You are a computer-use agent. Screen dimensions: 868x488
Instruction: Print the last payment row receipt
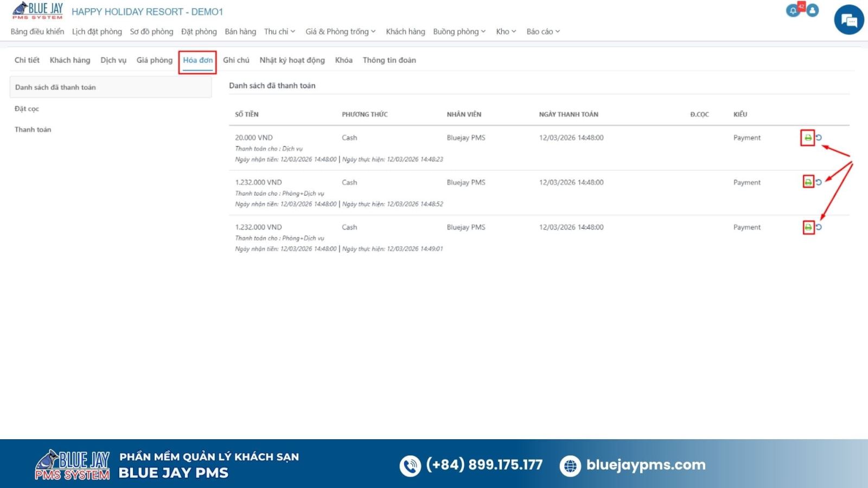click(x=808, y=227)
